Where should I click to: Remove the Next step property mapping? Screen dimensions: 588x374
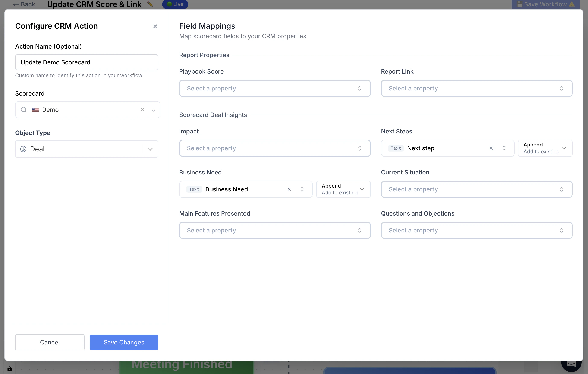click(491, 148)
